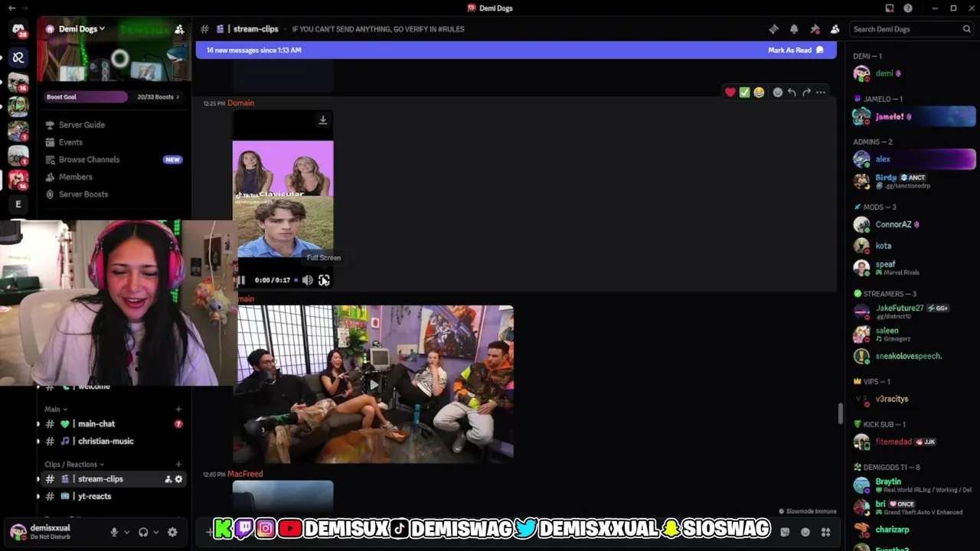
Task: Click video progress bar seek position
Action: (296, 280)
